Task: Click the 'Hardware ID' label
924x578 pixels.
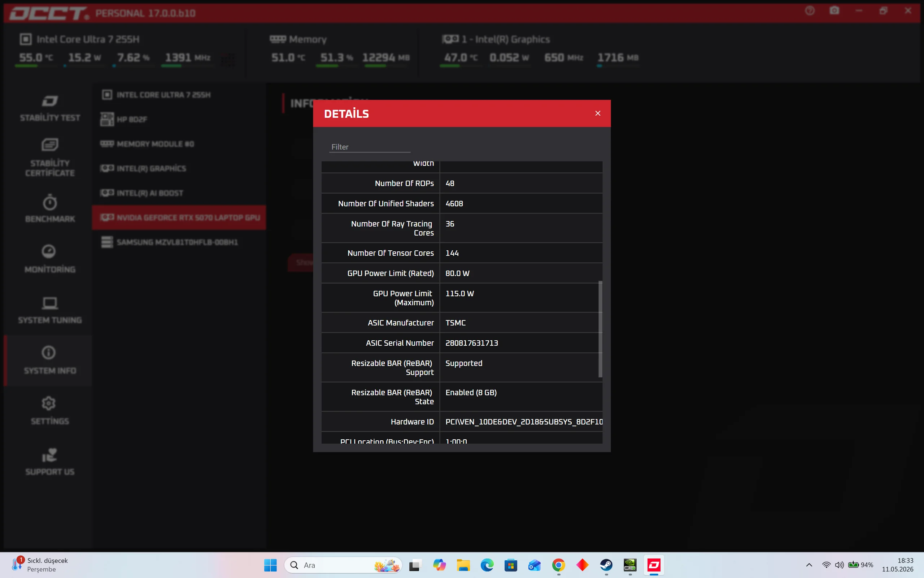Action: coord(412,422)
